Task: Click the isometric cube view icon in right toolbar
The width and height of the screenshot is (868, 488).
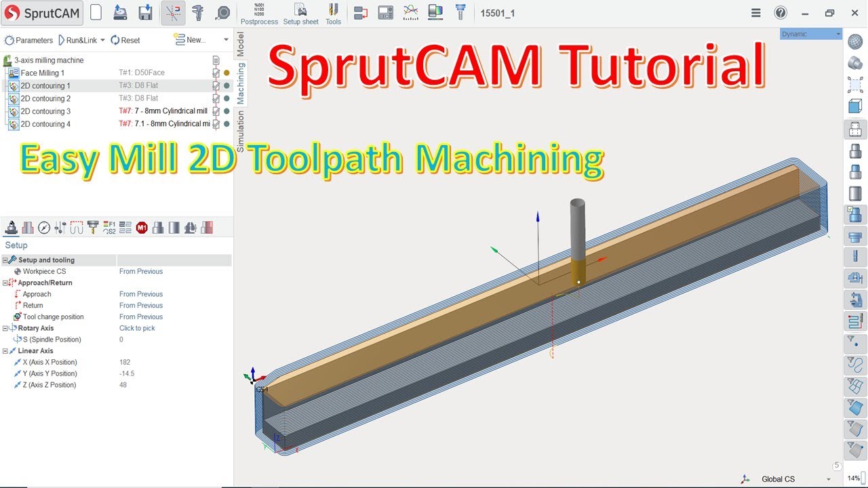Action: (x=855, y=106)
